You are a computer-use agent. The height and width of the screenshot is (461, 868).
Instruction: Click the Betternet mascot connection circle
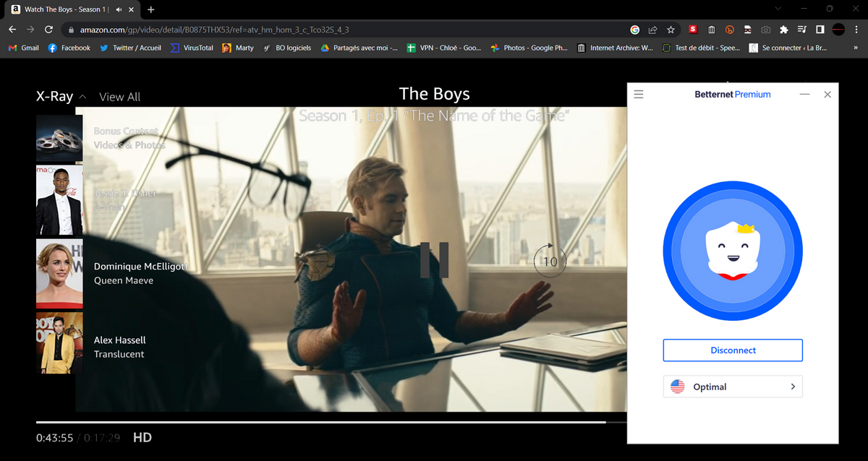[x=733, y=251]
